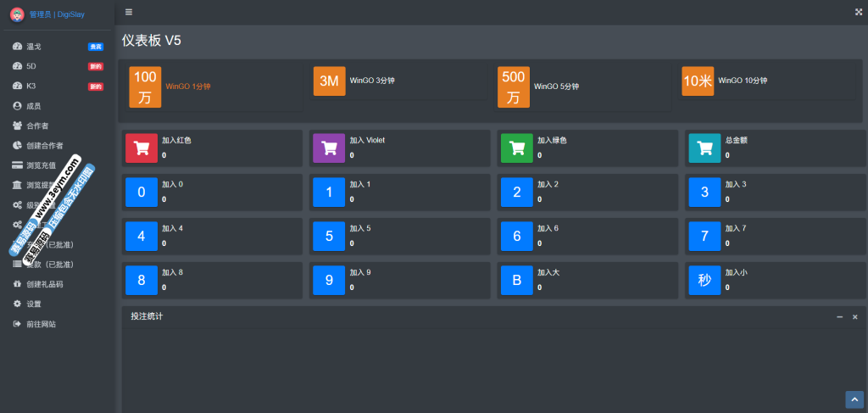The height and width of the screenshot is (413, 868).
Task: Click the purple Violet cart icon
Action: tap(329, 148)
